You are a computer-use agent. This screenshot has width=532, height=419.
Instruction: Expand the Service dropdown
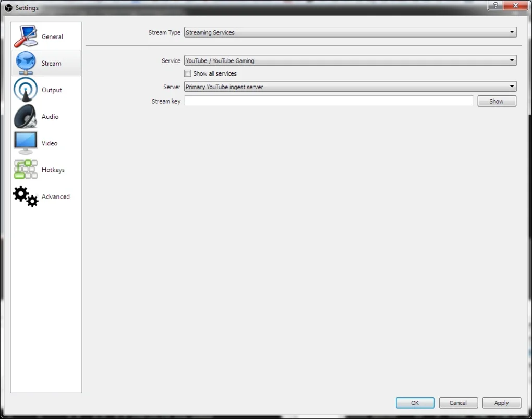[350, 60]
